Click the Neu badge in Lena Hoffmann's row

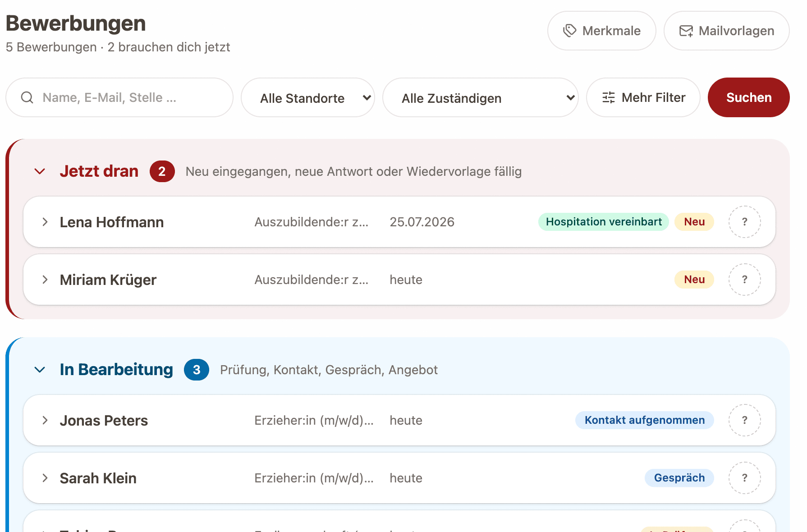click(694, 222)
